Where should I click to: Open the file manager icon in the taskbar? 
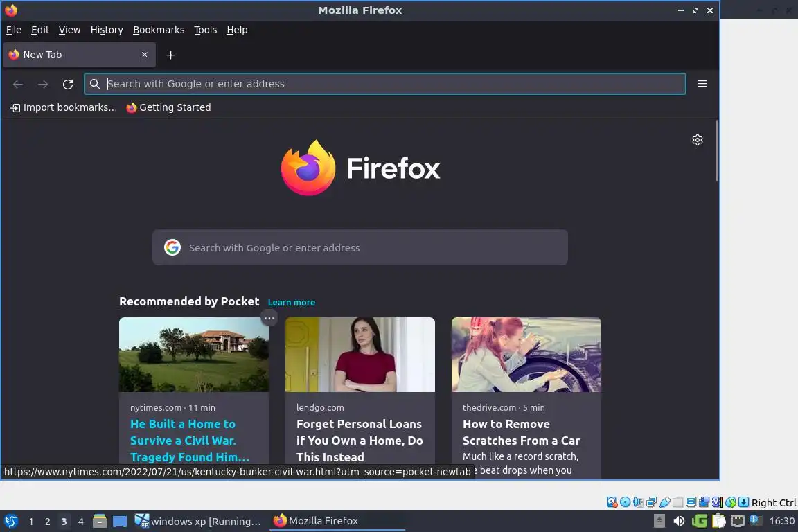click(x=100, y=522)
